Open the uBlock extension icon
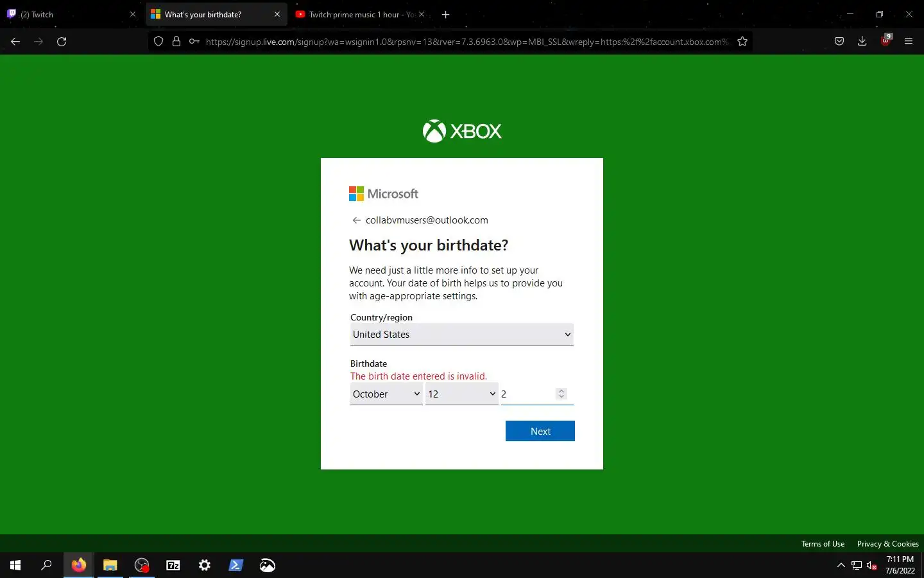Viewport: 924px width, 578px height. point(886,40)
